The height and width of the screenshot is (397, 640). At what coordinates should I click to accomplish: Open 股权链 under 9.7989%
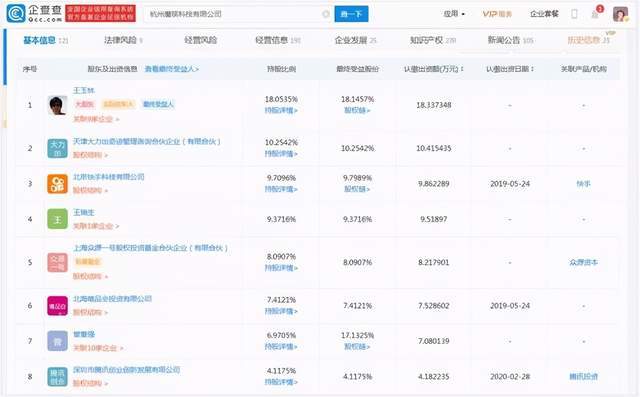tap(357, 189)
